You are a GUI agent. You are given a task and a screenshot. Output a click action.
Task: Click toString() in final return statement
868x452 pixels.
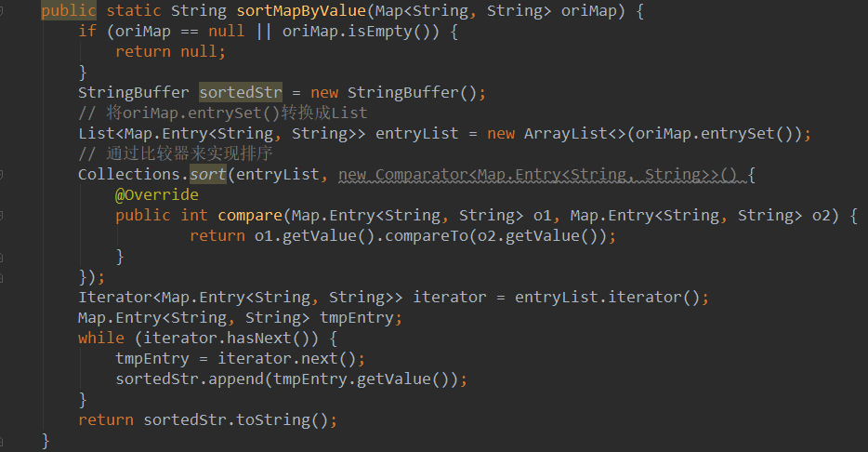pos(283,419)
